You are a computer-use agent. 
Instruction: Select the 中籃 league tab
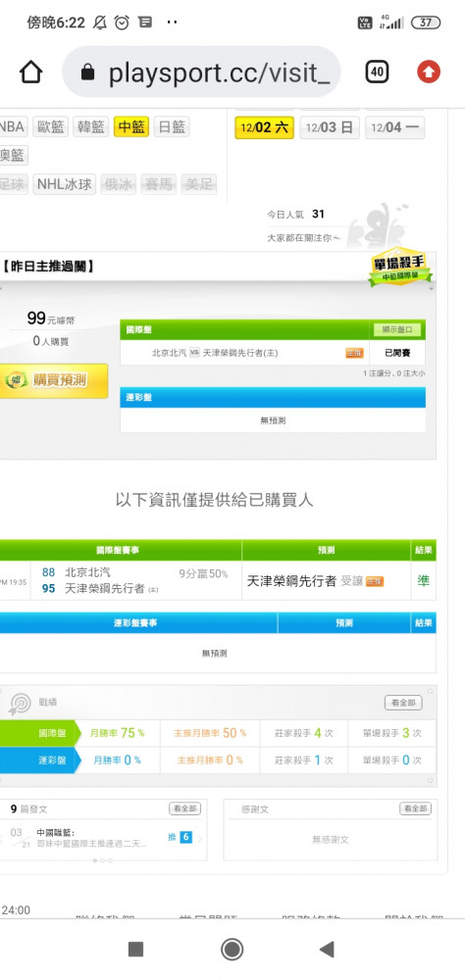pyautogui.click(x=131, y=126)
